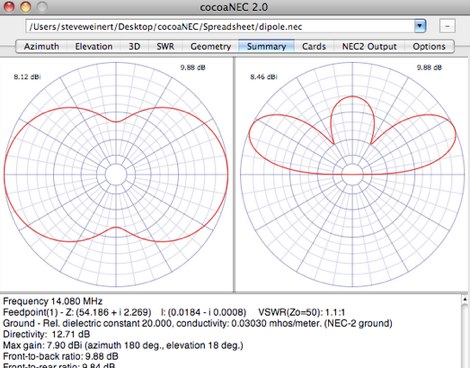Screen dimensions: 470x368
Task: Click the up arrow of the summary scrollbar
Action: (x=466, y=300)
